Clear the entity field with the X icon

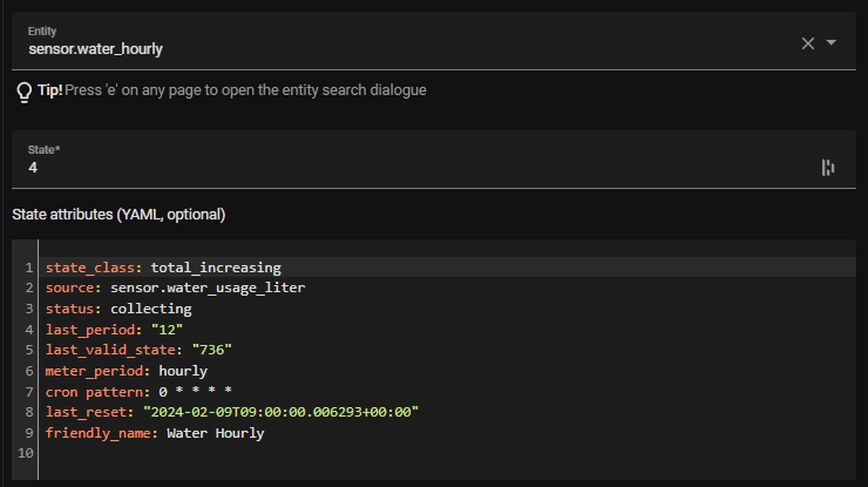pos(808,43)
